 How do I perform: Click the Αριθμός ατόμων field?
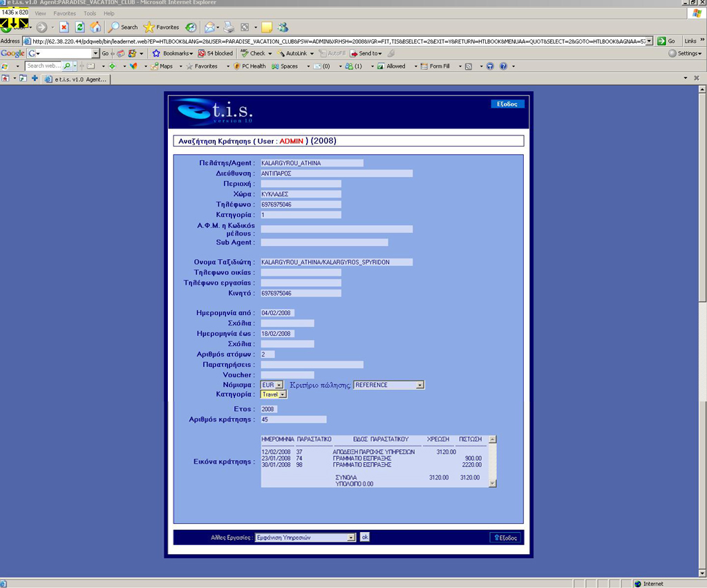click(x=268, y=354)
